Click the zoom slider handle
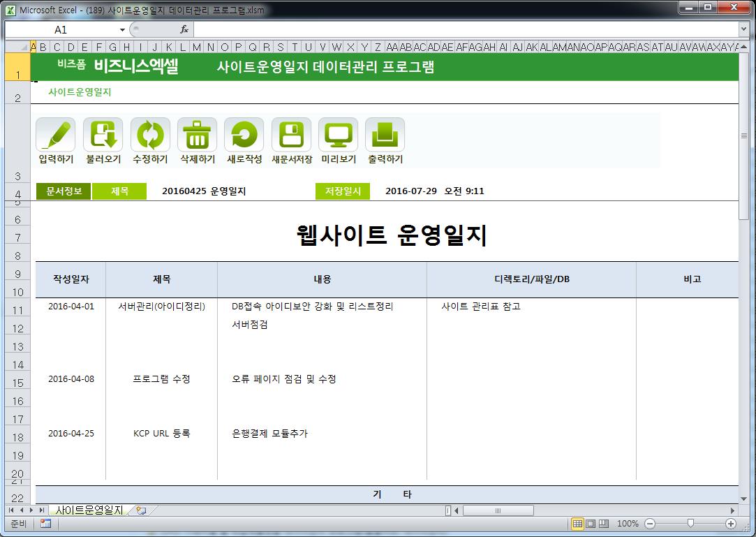The height and width of the screenshot is (537, 756). tap(690, 524)
